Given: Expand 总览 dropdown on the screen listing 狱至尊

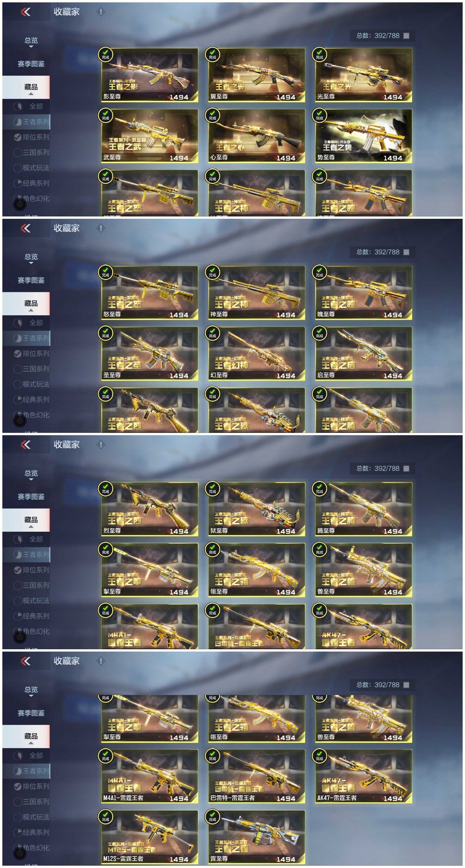Looking at the screenshot, I should pyautogui.click(x=31, y=474).
